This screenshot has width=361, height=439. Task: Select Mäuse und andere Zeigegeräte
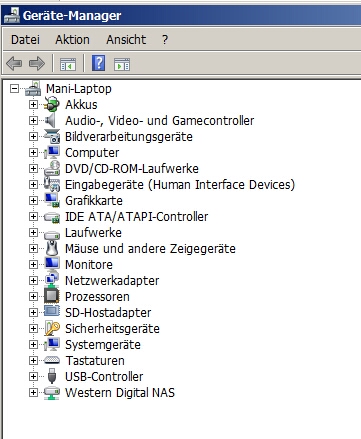click(x=150, y=249)
